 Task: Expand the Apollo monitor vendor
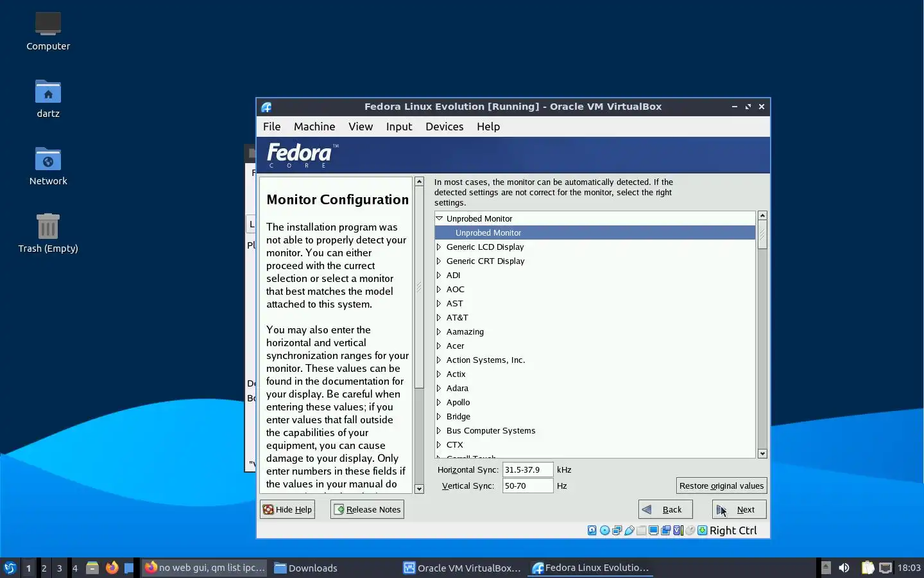[440, 402]
